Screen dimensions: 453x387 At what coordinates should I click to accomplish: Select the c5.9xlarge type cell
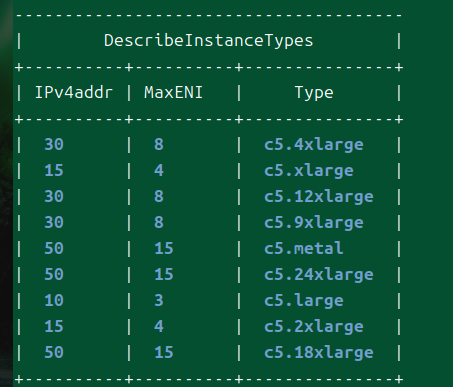[314, 223]
